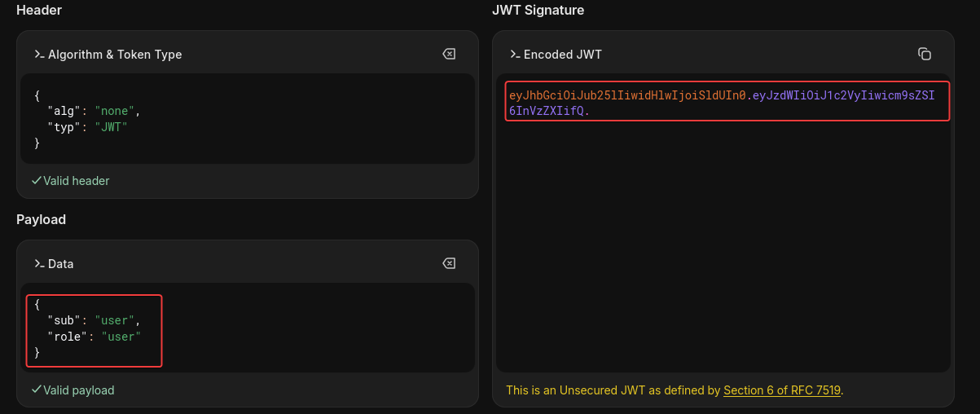Click the "role" key in payload
980x414 pixels.
tap(68, 337)
